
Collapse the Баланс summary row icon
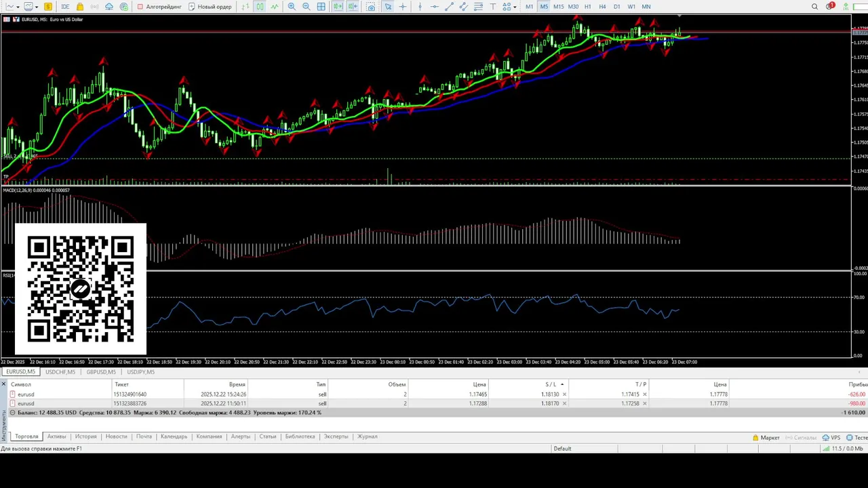pyautogui.click(x=12, y=412)
